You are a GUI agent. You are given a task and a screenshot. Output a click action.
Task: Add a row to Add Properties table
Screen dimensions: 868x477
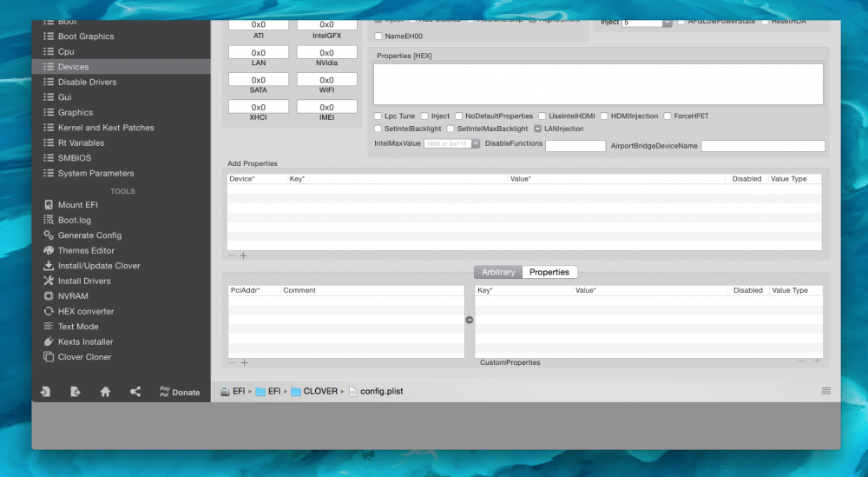tap(243, 255)
